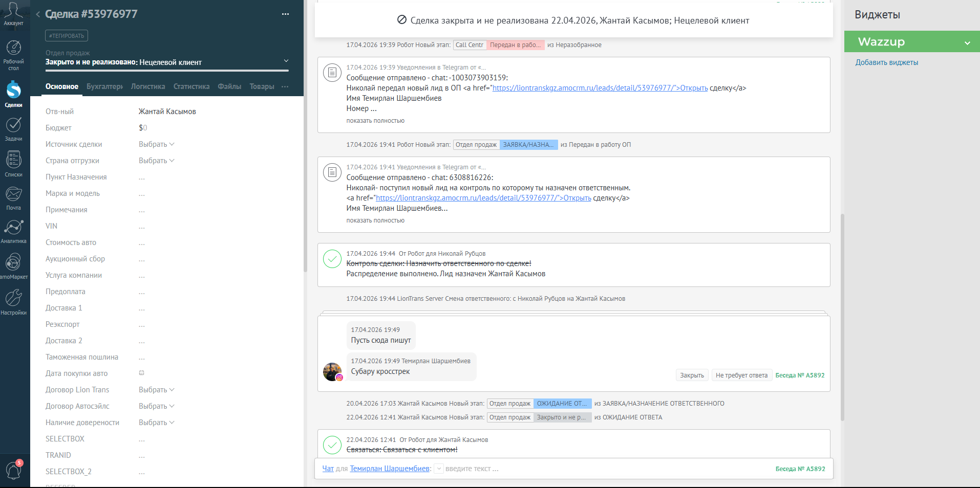Open the Договор Lion Trans Выбрать dropdown
This screenshot has height=488, width=980.
coord(156,390)
